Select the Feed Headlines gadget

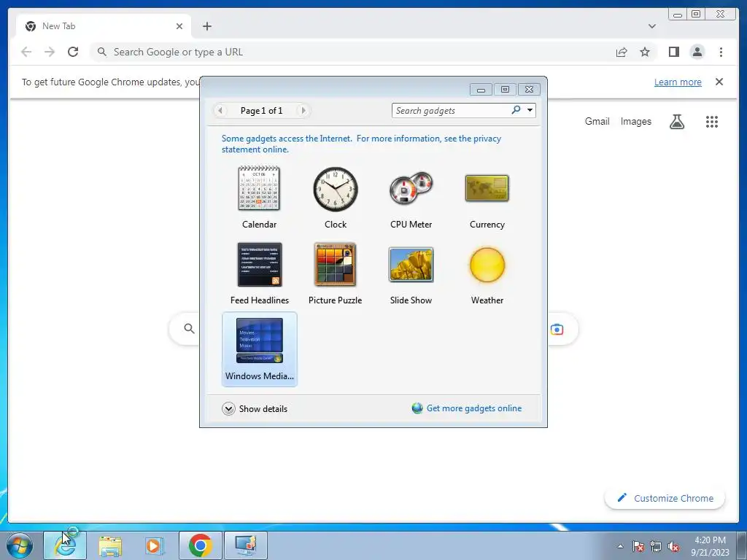(259, 273)
